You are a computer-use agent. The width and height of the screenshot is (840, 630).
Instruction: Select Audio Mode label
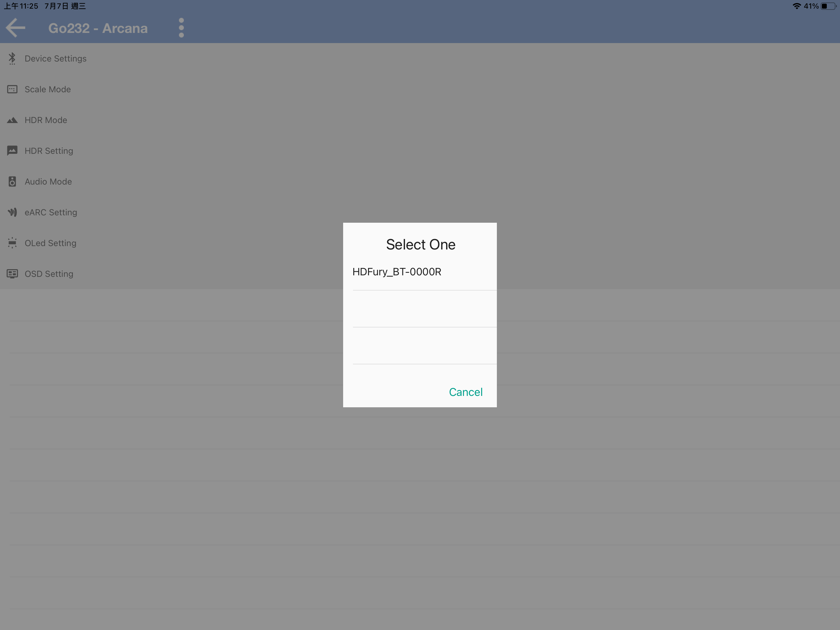48,181
